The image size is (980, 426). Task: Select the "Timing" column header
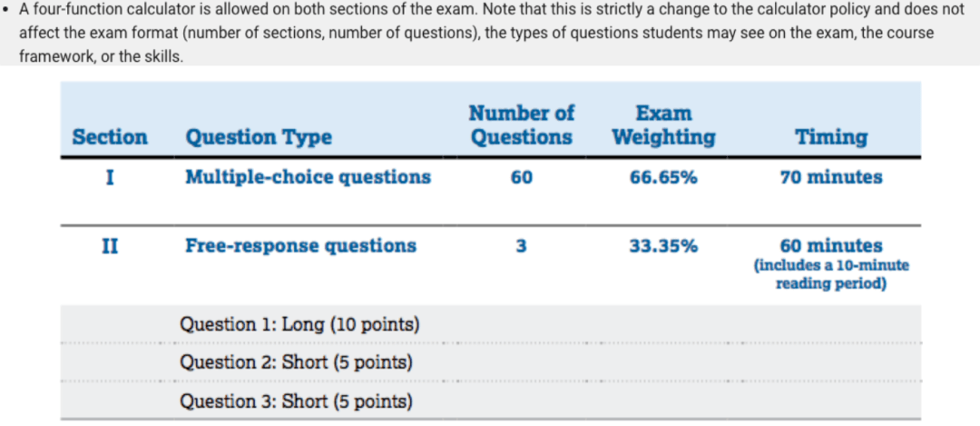[x=831, y=137]
